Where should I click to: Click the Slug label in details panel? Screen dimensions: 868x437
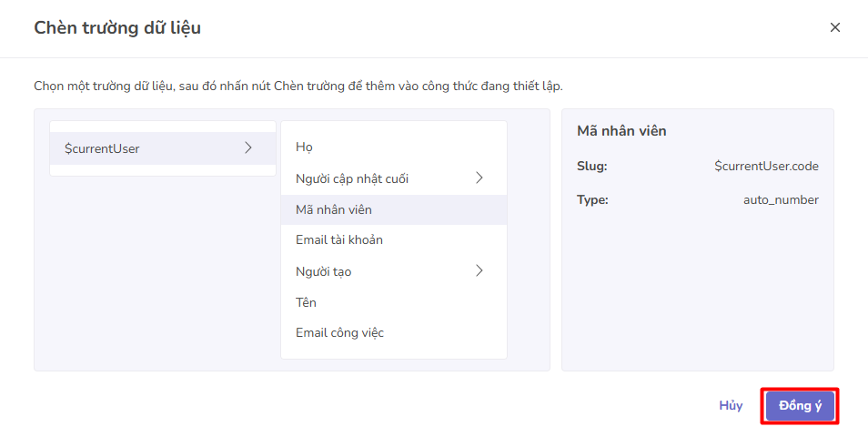pyautogui.click(x=591, y=167)
